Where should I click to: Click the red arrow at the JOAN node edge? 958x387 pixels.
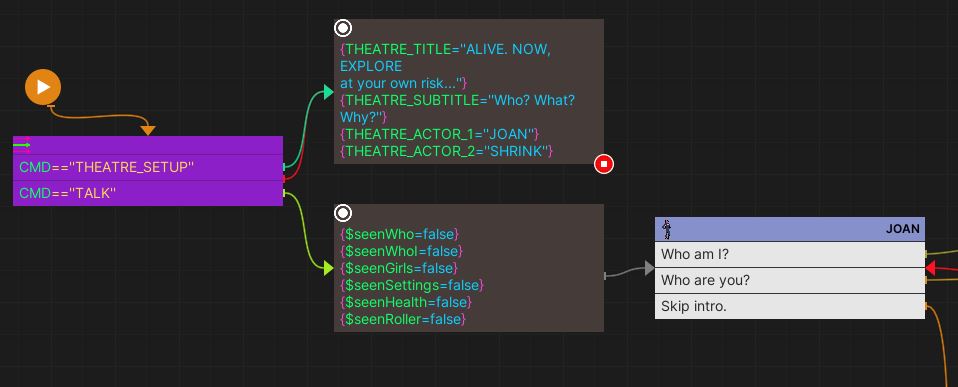(931, 268)
